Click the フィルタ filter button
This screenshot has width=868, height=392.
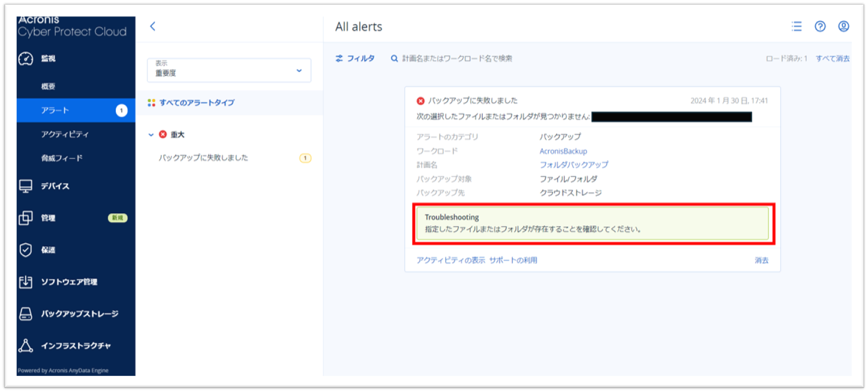point(355,58)
